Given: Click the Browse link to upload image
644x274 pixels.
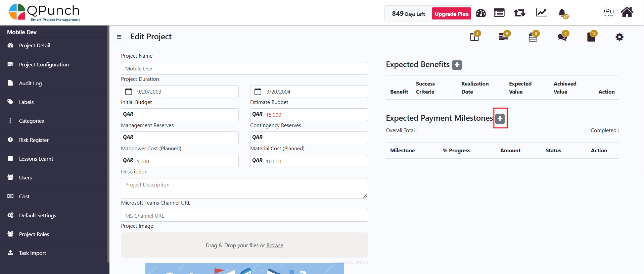Looking at the screenshot, I should pos(275,245).
